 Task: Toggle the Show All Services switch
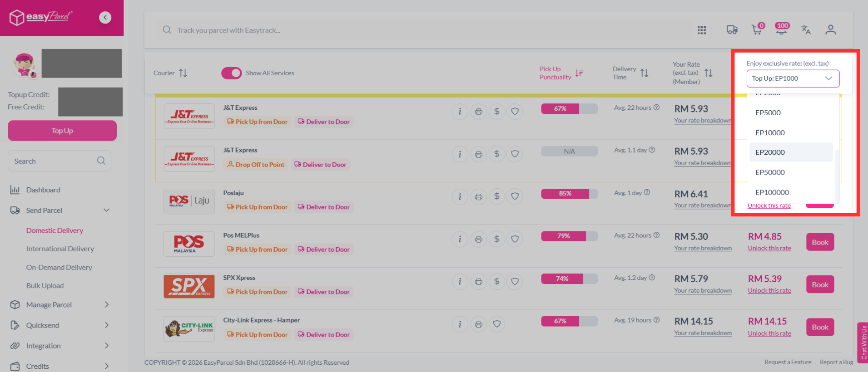(232, 73)
